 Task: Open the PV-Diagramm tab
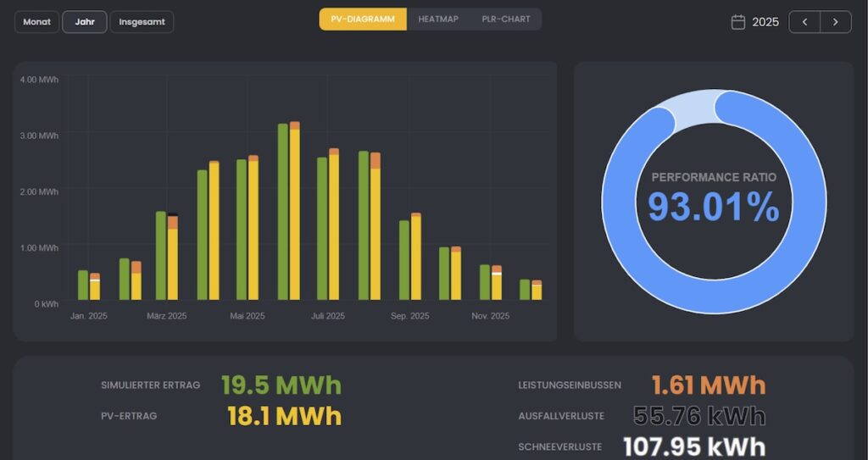click(363, 19)
